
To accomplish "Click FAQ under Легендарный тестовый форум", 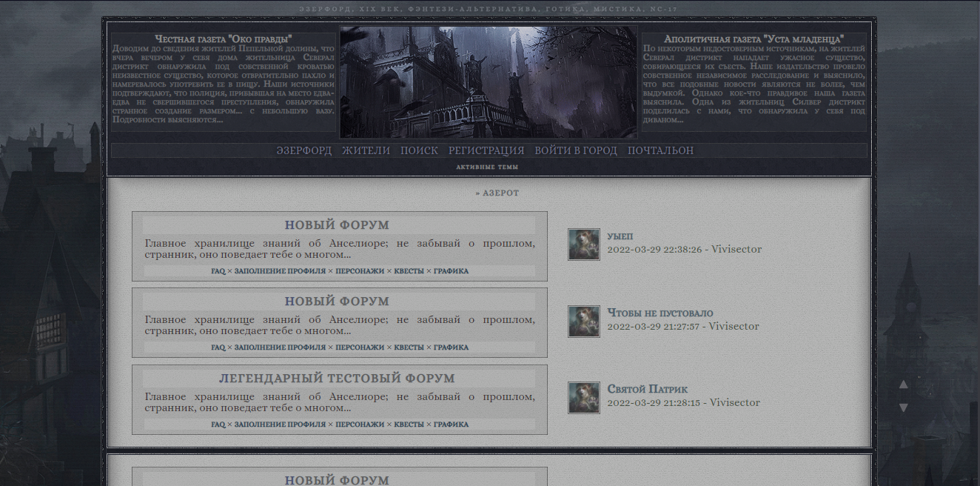I will pyautogui.click(x=218, y=425).
